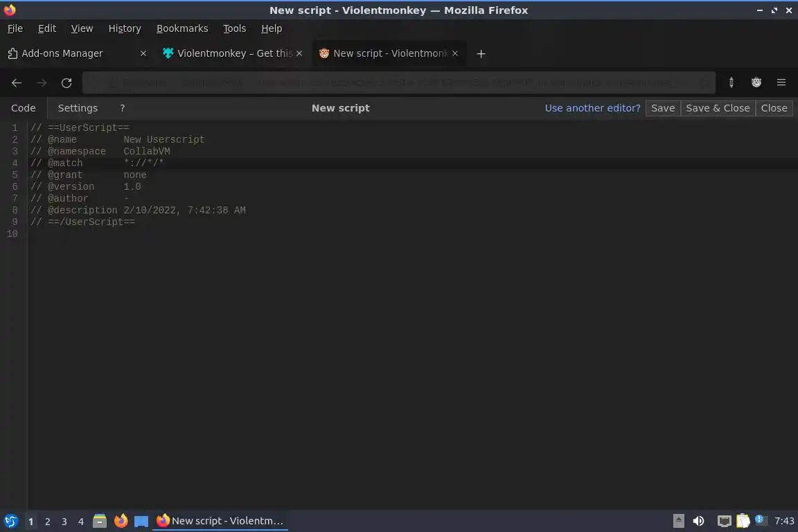Click the @name value New Userscript
This screenshot has height=532, width=798.
click(163, 139)
